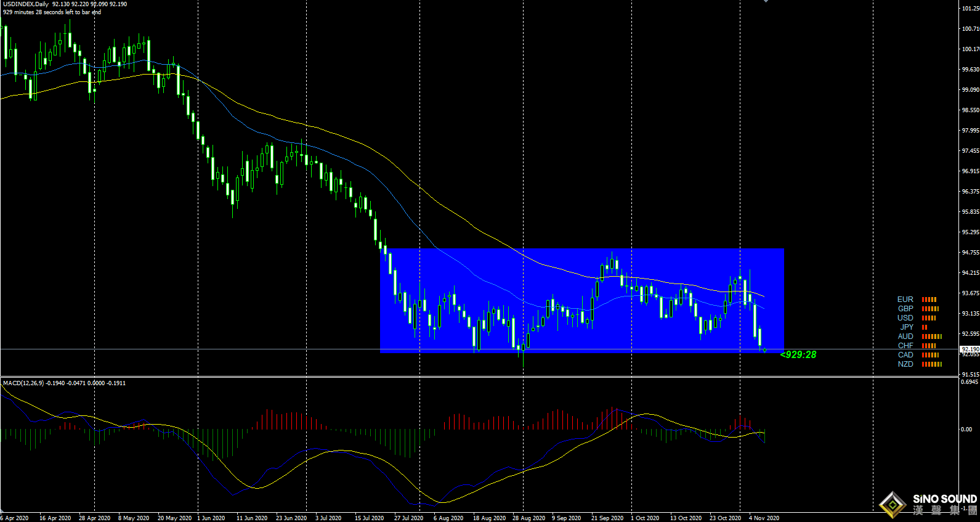Click the 1 Jun 2020 date label
The width and height of the screenshot is (980, 522).
[211, 518]
